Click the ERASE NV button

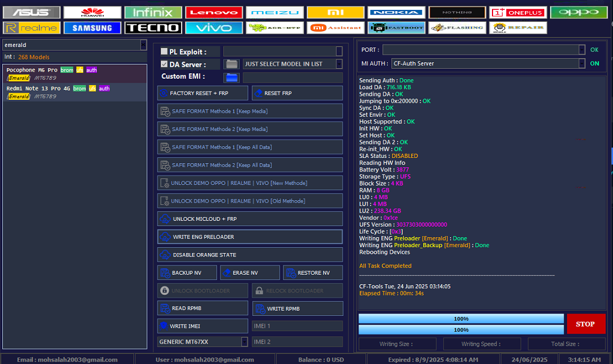point(250,272)
